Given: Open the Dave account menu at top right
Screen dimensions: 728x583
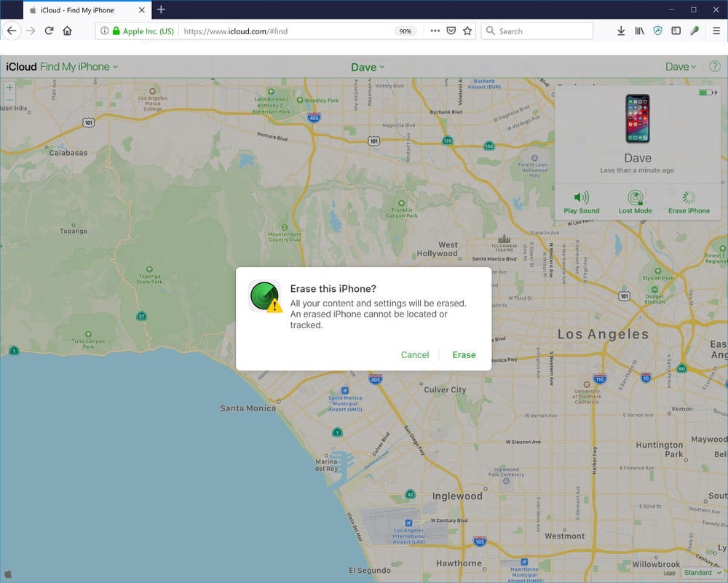Looking at the screenshot, I should (x=681, y=67).
